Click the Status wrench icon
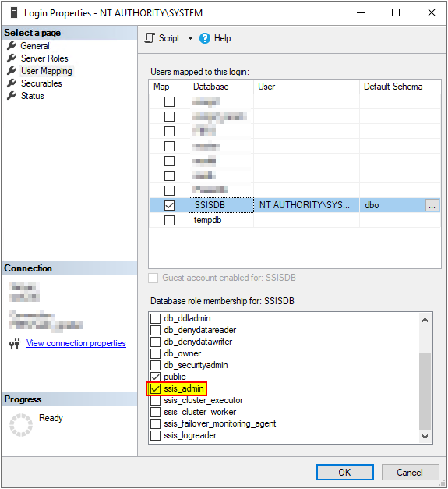This screenshot has height=489, width=448. point(12,96)
